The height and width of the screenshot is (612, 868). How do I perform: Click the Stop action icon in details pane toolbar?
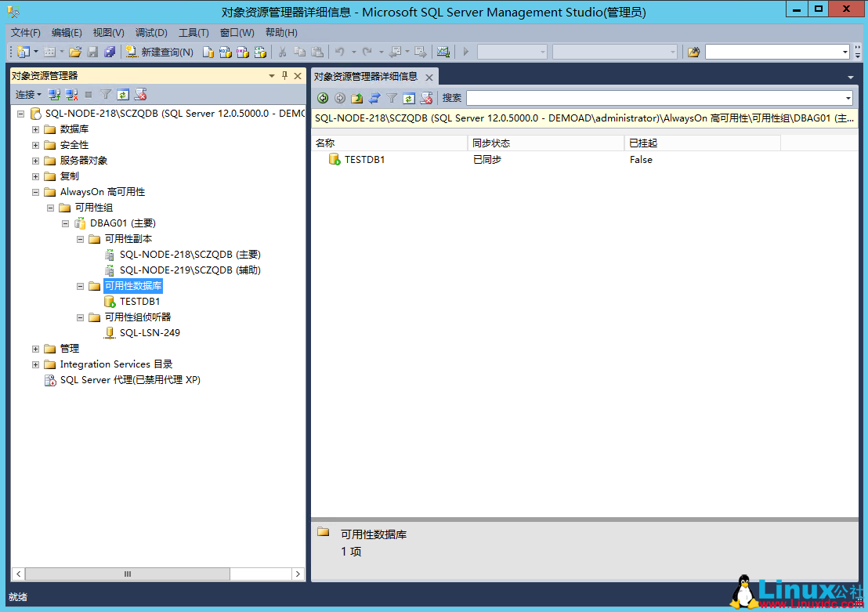point(426,98)
